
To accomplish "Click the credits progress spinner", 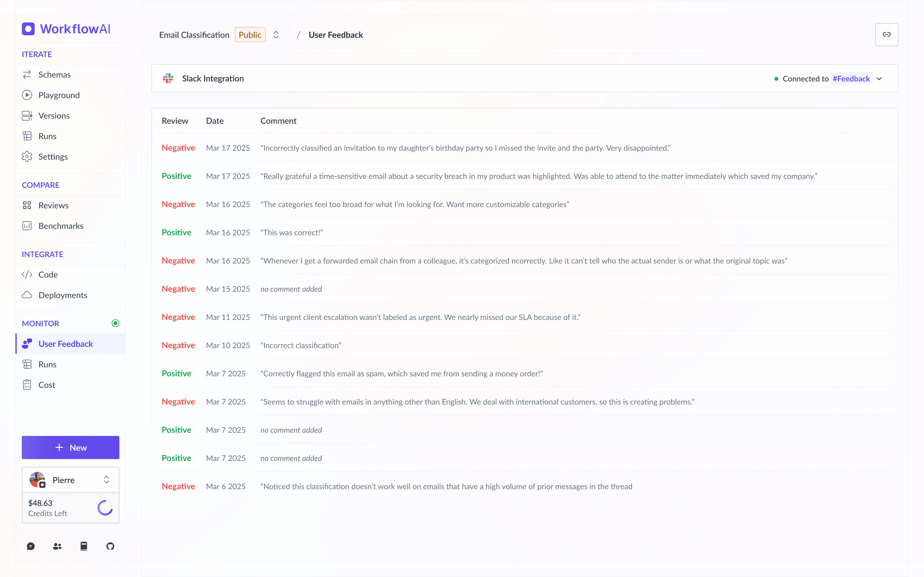I will (104, 508).
